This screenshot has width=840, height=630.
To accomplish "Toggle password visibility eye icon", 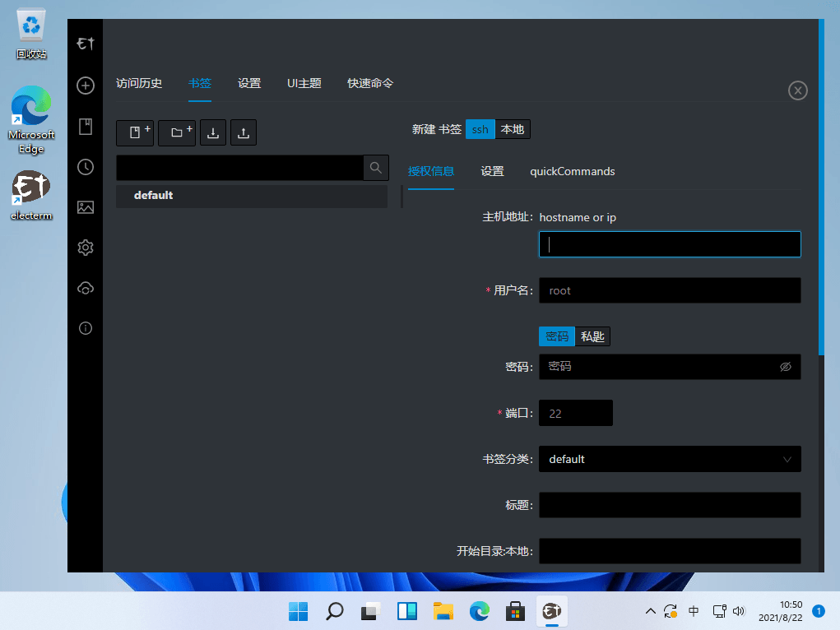I will coord(786,367).
